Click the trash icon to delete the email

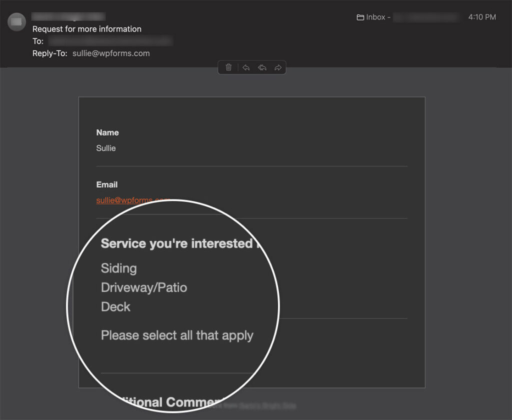point(228,67)
